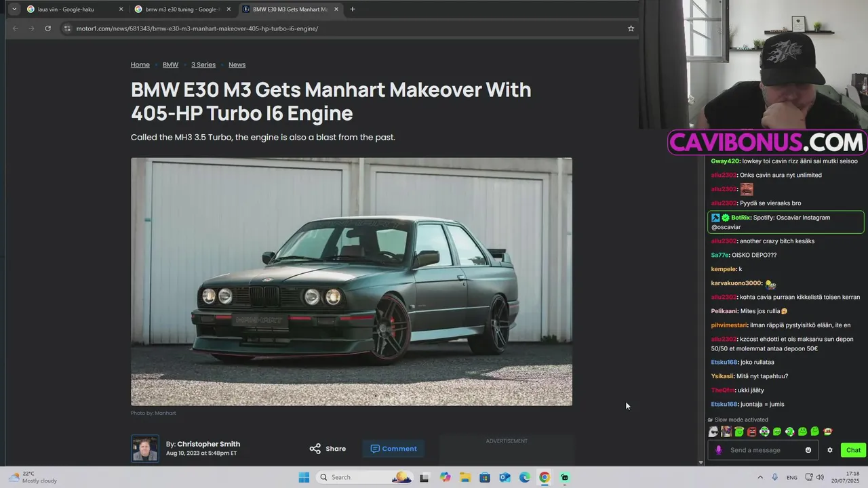Viewport: 868px width, 488px height.
Task: Go back to the previous page
Action: coord(15,28)
